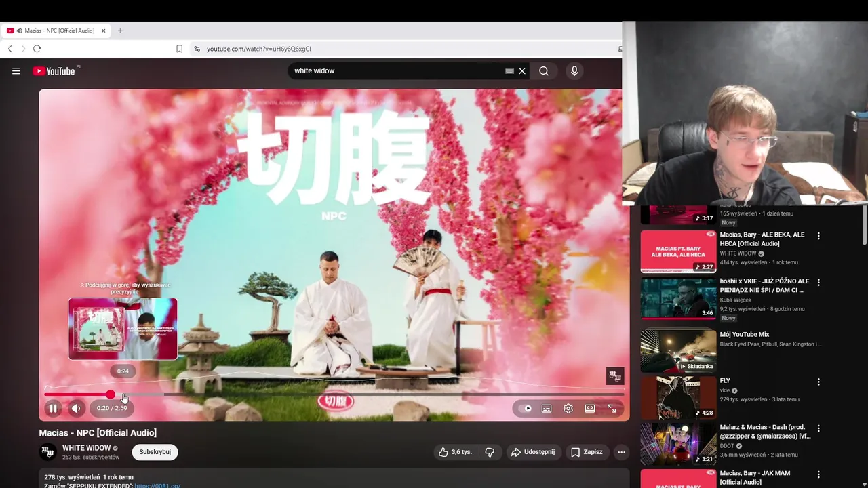Screen dimensions: 868x488
Task: Reload the page
Action: pos(37,49)
